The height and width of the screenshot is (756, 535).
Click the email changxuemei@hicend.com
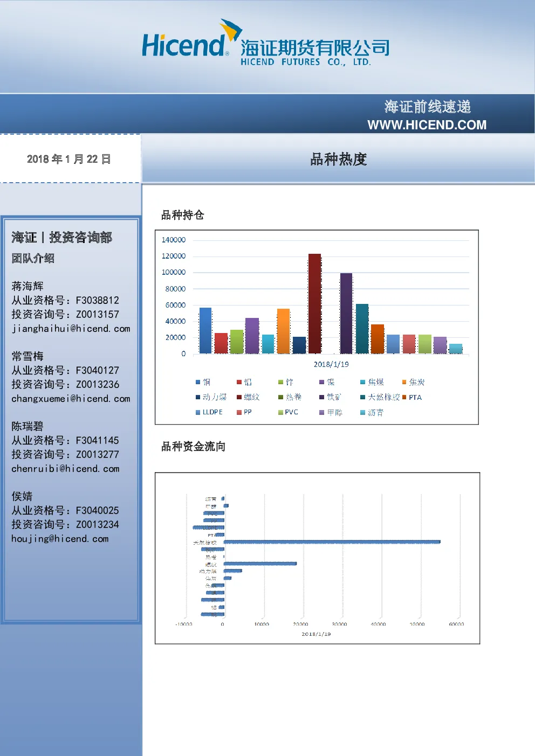click(x=71, y=399)
